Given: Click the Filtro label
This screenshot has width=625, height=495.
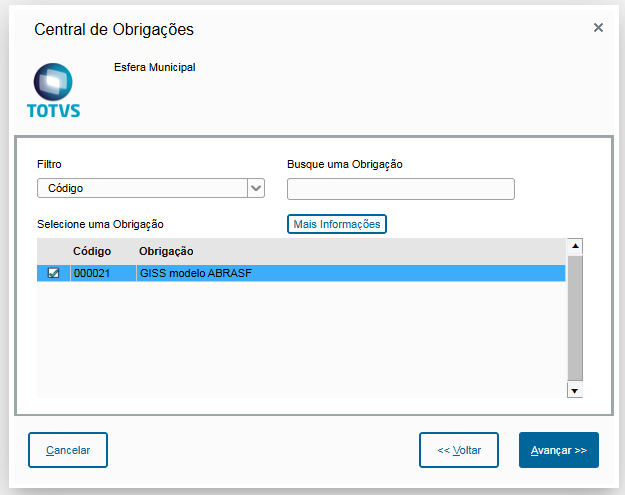Looking at the screenshot, I should pyautogui.click(x=49, y=164).
